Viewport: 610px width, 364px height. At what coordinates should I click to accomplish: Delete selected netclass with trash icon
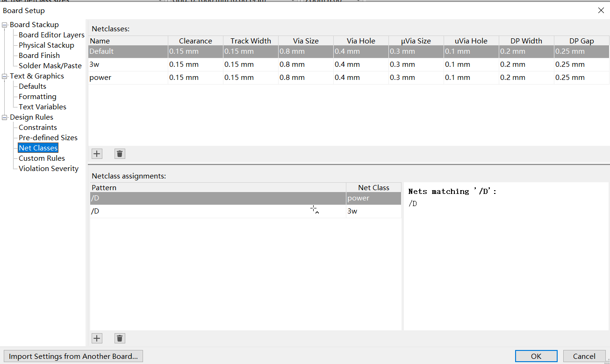coord(120,153)
